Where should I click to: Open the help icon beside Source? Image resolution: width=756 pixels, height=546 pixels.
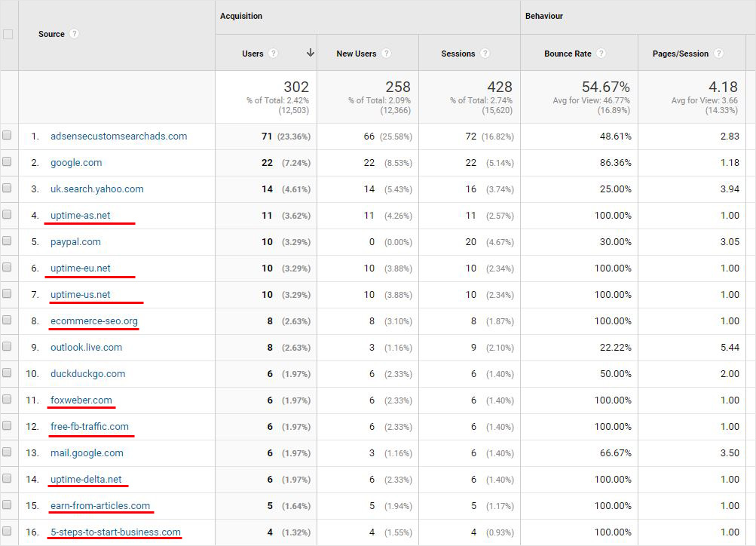pos(74,34)
